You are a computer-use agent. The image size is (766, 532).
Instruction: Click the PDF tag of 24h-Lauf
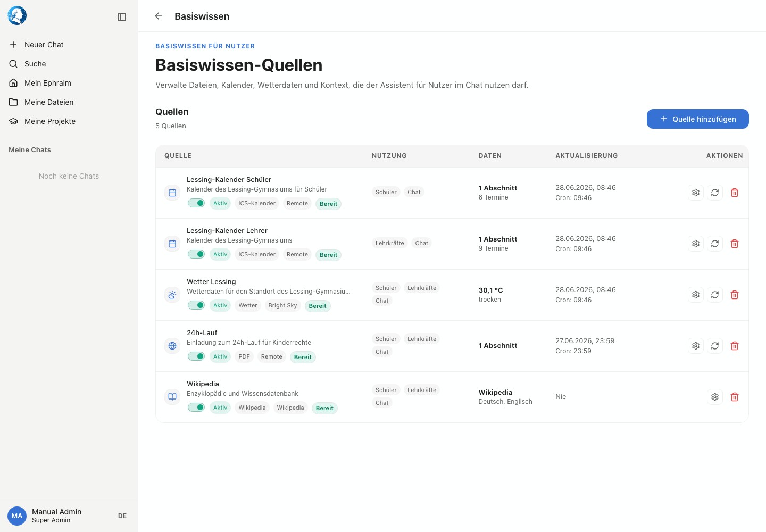click(244, 356)
